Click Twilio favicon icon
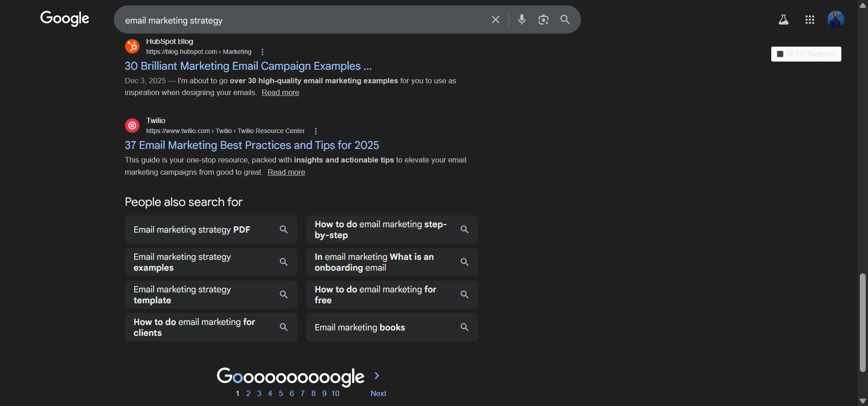 [x=132, y=125]
